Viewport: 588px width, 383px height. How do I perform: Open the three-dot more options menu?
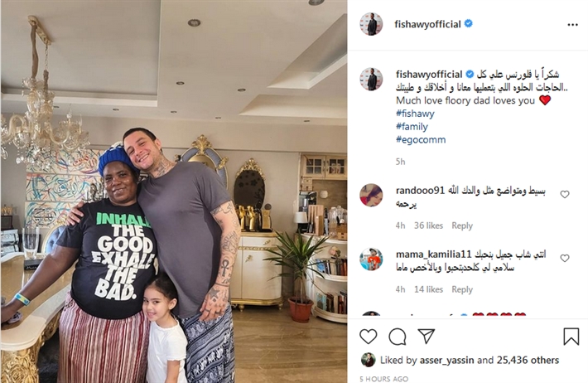click(572, 25)
